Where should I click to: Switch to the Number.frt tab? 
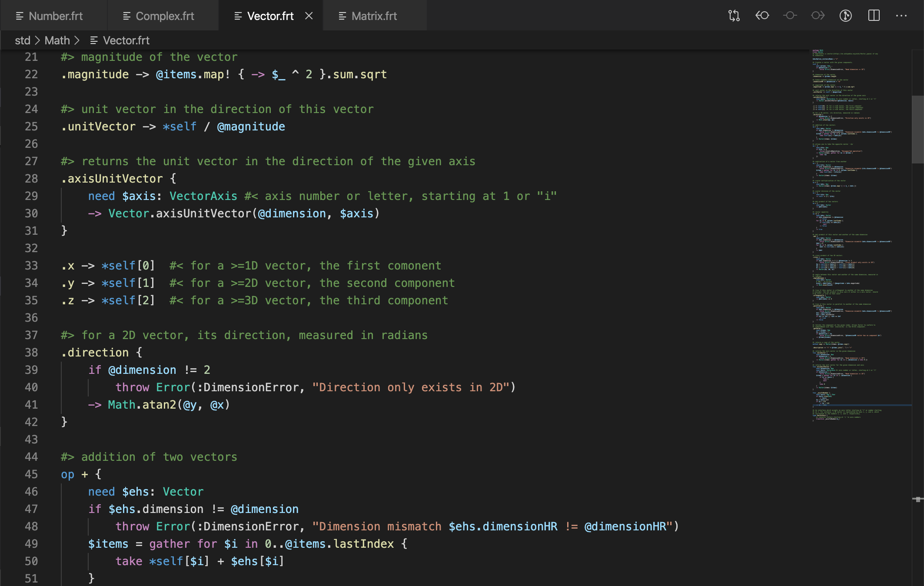click(x=55, y=16)
